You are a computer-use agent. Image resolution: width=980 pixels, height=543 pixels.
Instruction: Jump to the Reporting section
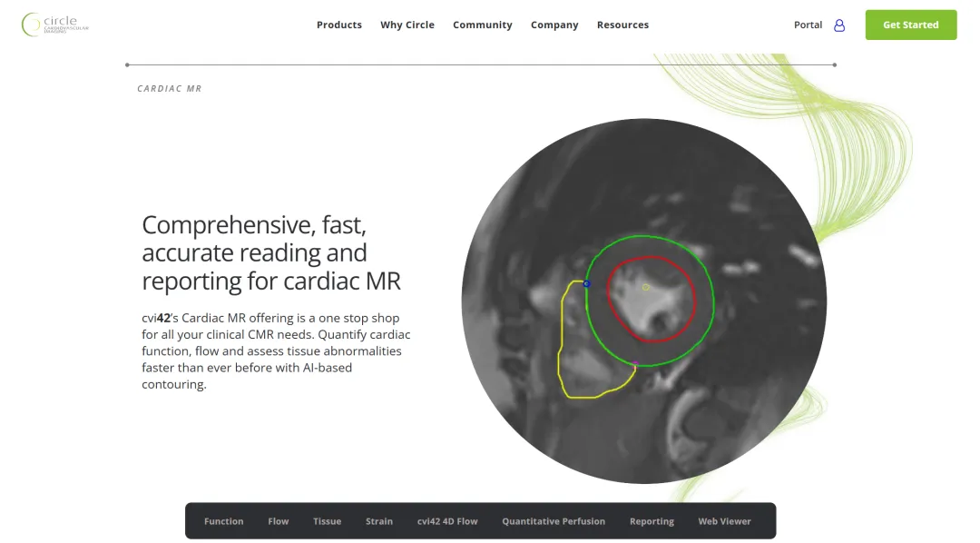coord(652,521)
